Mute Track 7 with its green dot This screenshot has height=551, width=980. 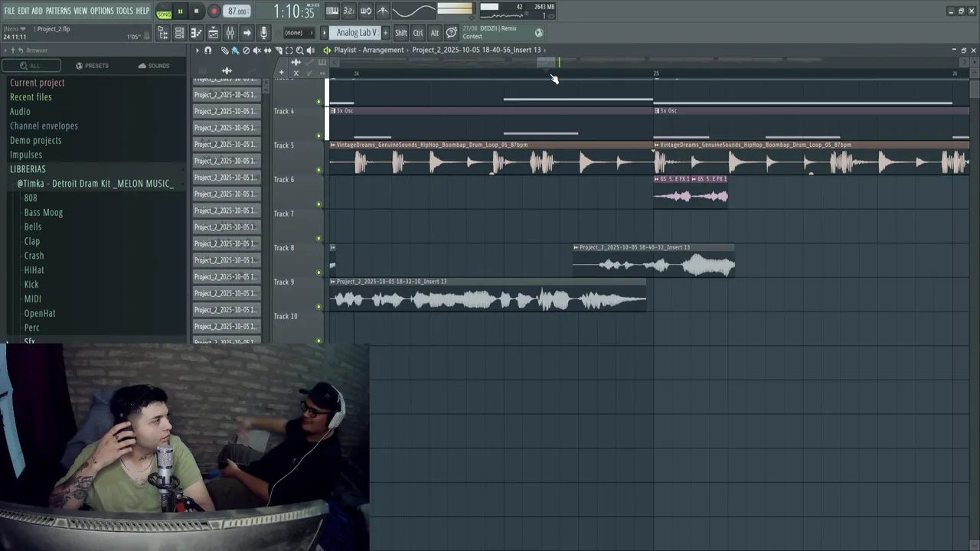(x=319, y=238)
